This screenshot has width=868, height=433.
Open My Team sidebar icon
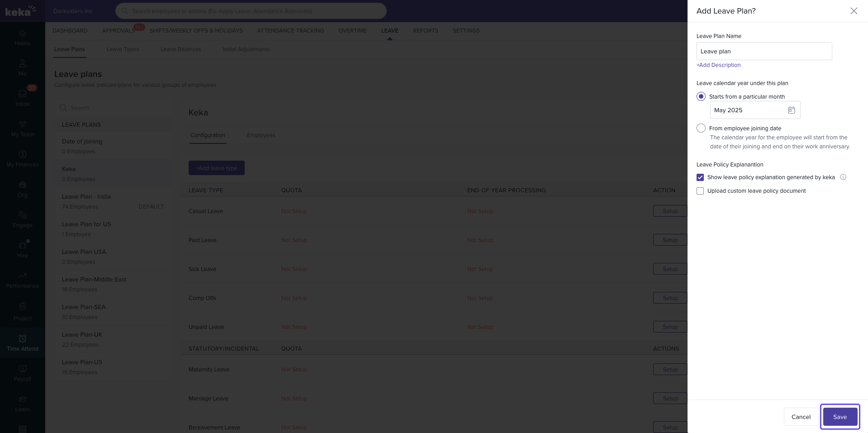pyautogui.click(x=23, y=128)
